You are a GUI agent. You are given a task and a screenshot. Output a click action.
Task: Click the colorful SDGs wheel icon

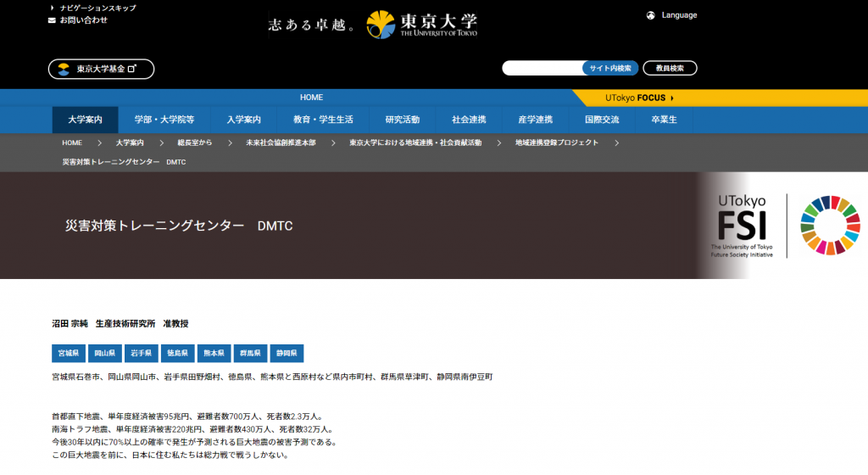[829, 225]
